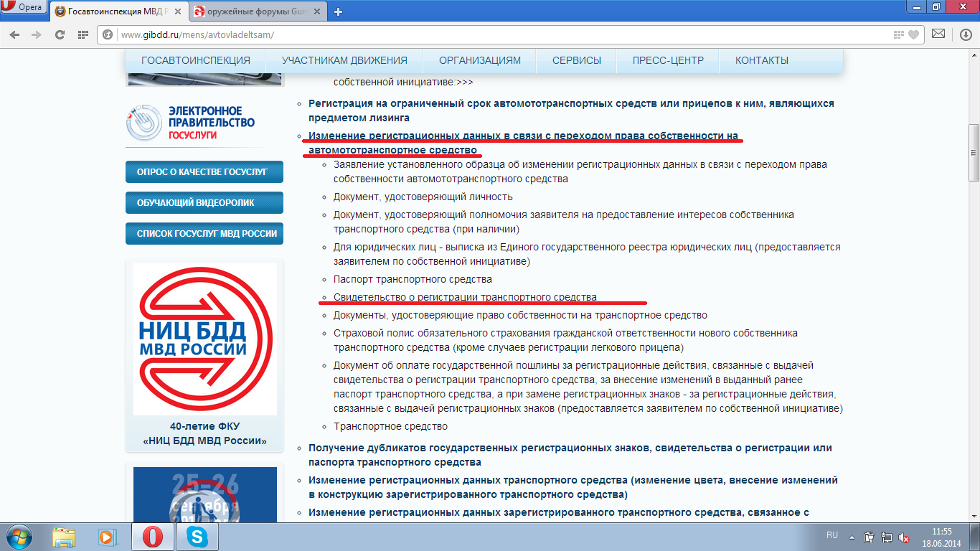Open the УЧАСТНИКАМ ДВИЖЕНИЯ navigation menu
The height and width of the screenshot is (551, 980).
click(344, 60)
